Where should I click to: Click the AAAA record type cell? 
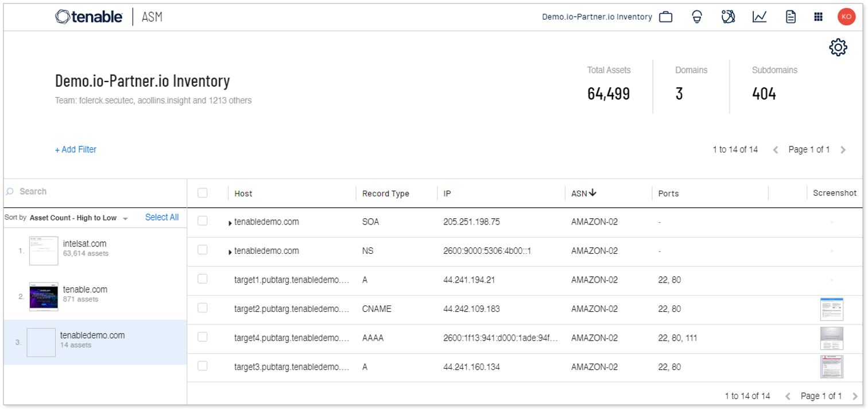(373, 338)
